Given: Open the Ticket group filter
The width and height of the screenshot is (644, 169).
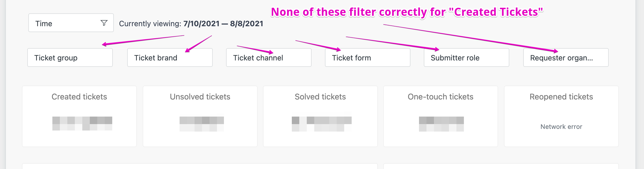Looking at the screenshot, I should tap(70, 58).
